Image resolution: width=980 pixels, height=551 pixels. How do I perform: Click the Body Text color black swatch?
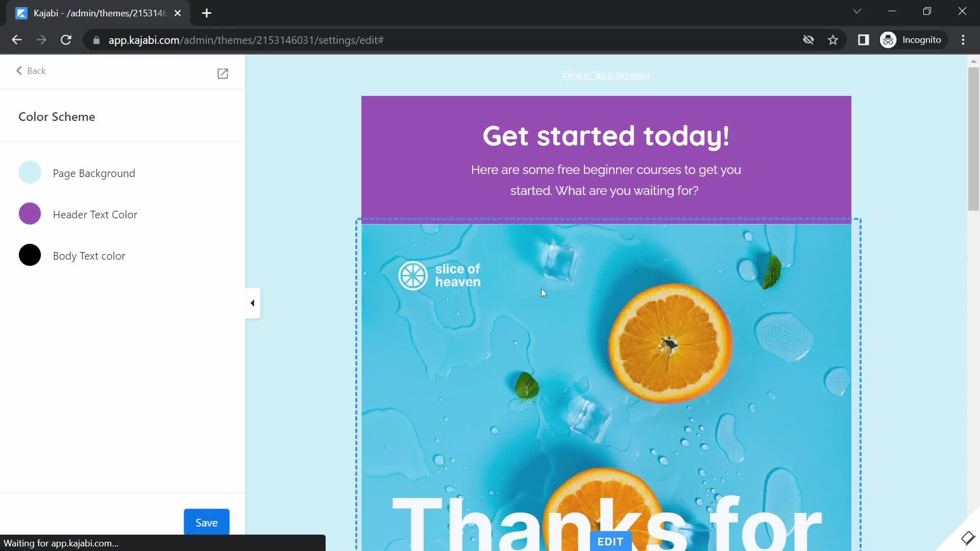30,255
